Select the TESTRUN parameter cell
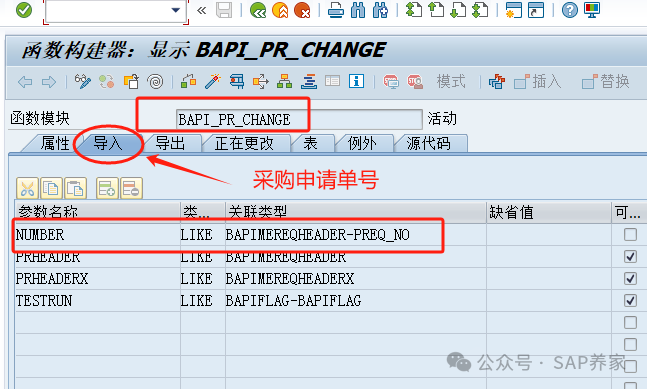The width and height of the screenshot is (647, 389). click(97, 300)
